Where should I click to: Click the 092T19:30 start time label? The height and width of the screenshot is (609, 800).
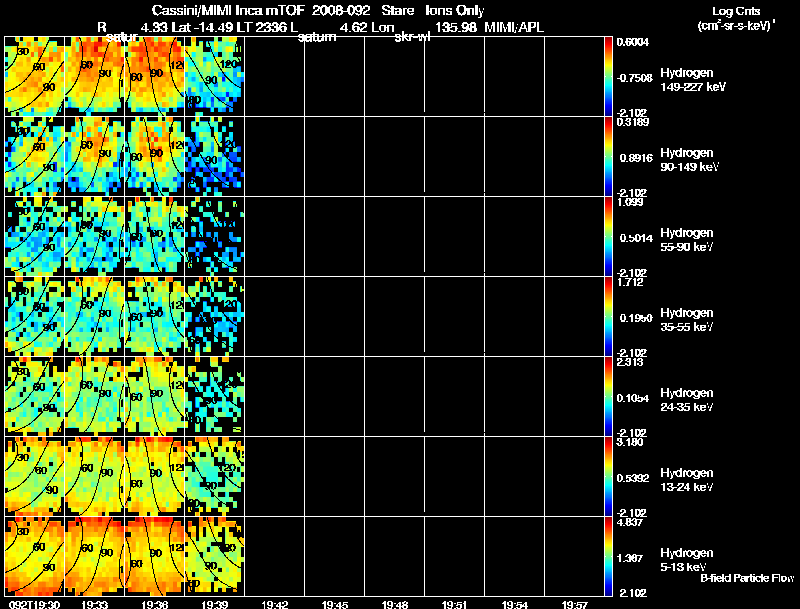click(x=32, y=604)
